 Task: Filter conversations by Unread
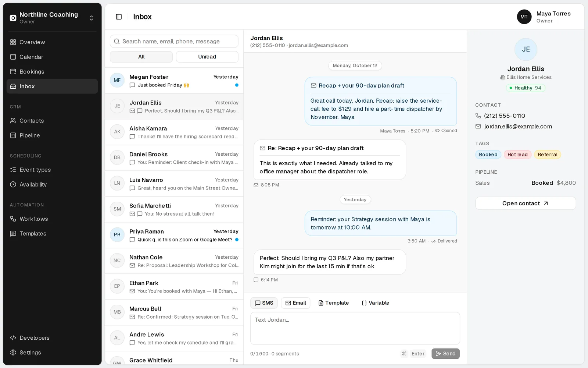[x=207, y=57]
